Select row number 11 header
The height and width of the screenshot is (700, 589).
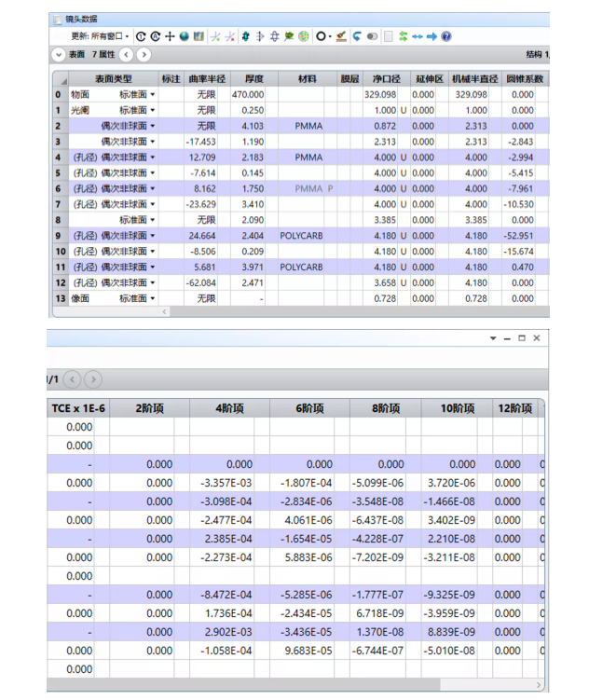(61, 268)
